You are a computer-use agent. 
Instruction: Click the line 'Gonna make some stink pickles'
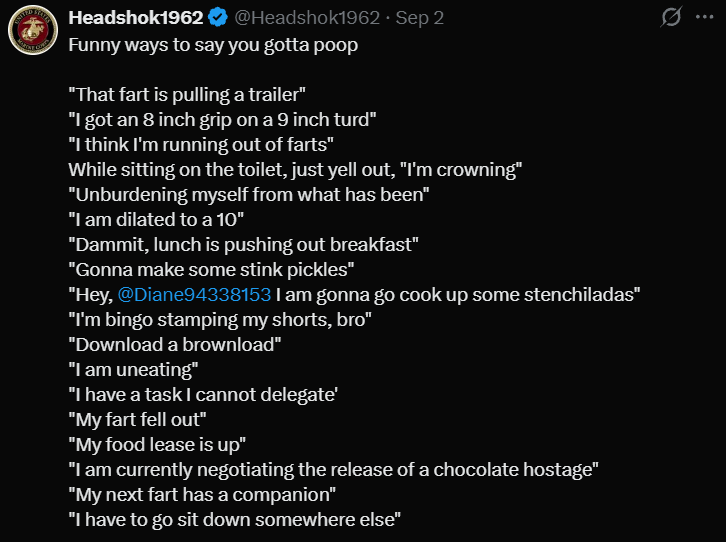coord(211,270)
